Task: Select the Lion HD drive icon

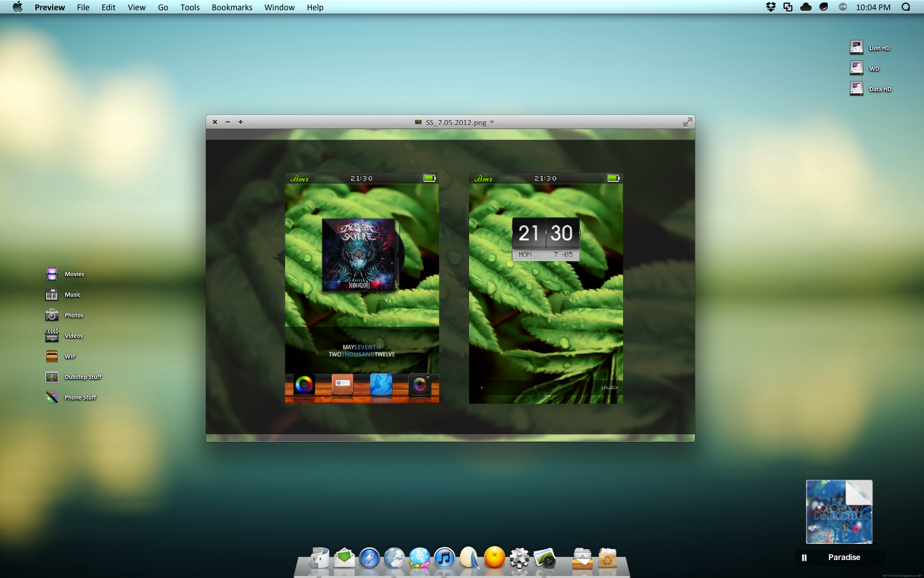Action: [857, 47]
